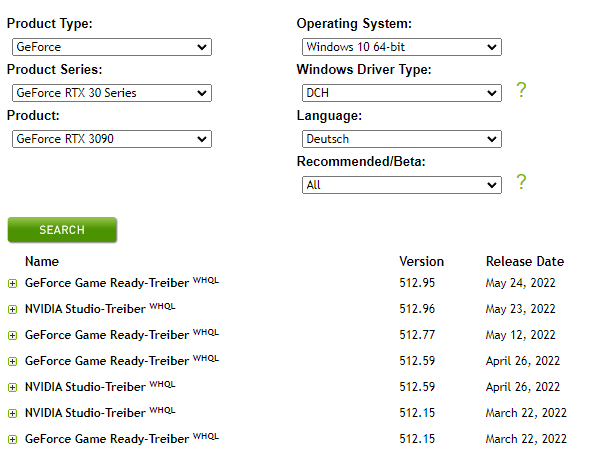Click the Release Date column header
The image size is (601, 458).
525,261
